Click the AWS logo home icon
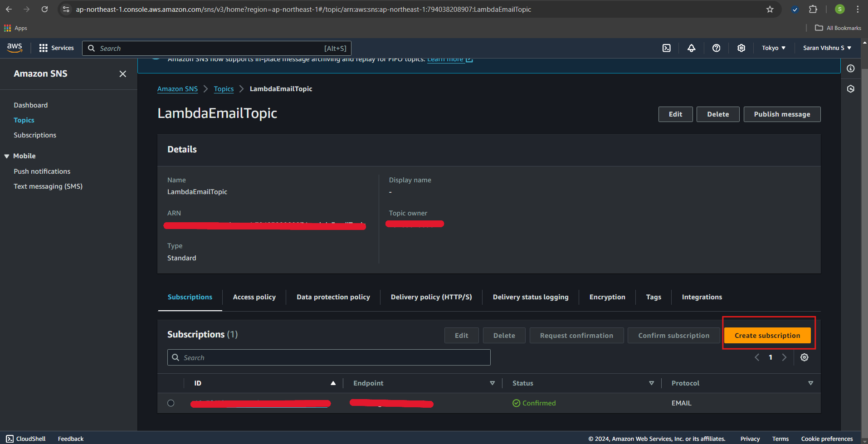868x444 pixels. 15,48
